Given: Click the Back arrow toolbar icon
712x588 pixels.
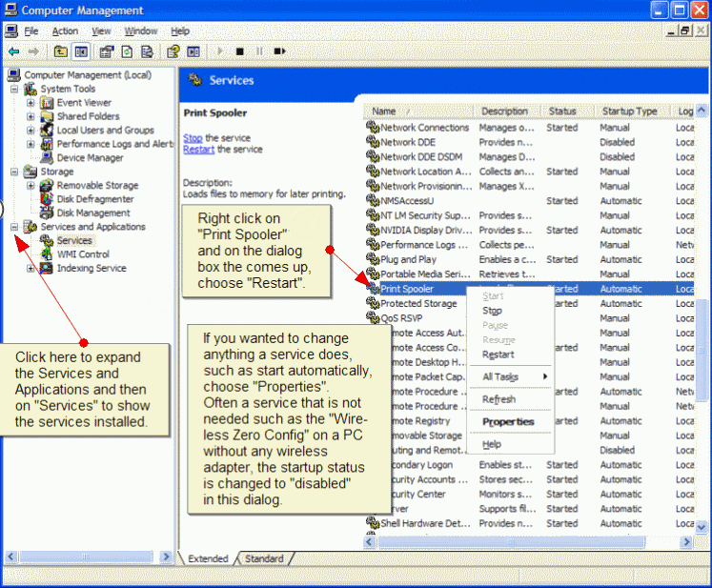Looking at the screenshot, I should pyautogui.click(x=14, y=51).
